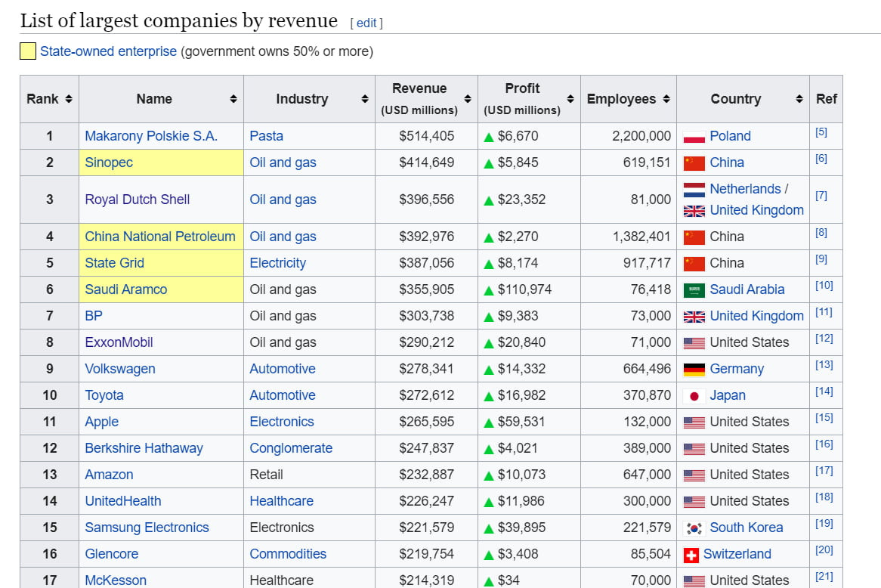Screen dimensions: 881x588
Task: Click the US flag in Amazon row
Action: click(x=694, y=475)
